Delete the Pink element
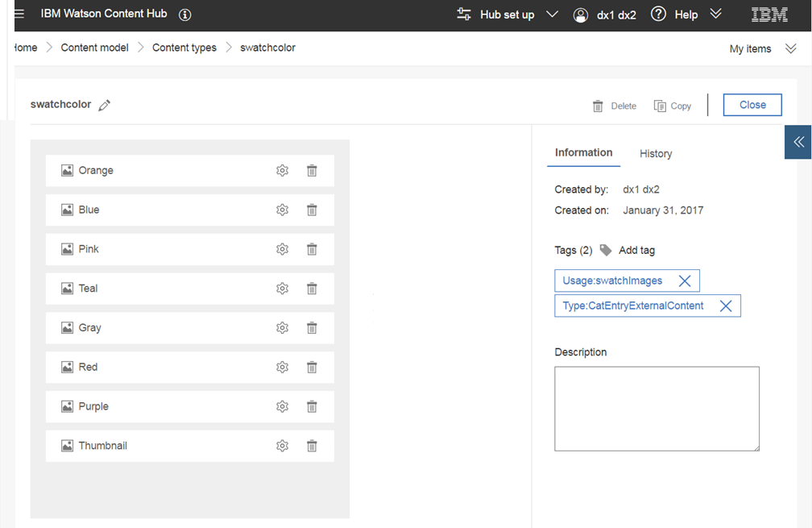Viewport: 812px width, 528px height. tap(312, 249)
